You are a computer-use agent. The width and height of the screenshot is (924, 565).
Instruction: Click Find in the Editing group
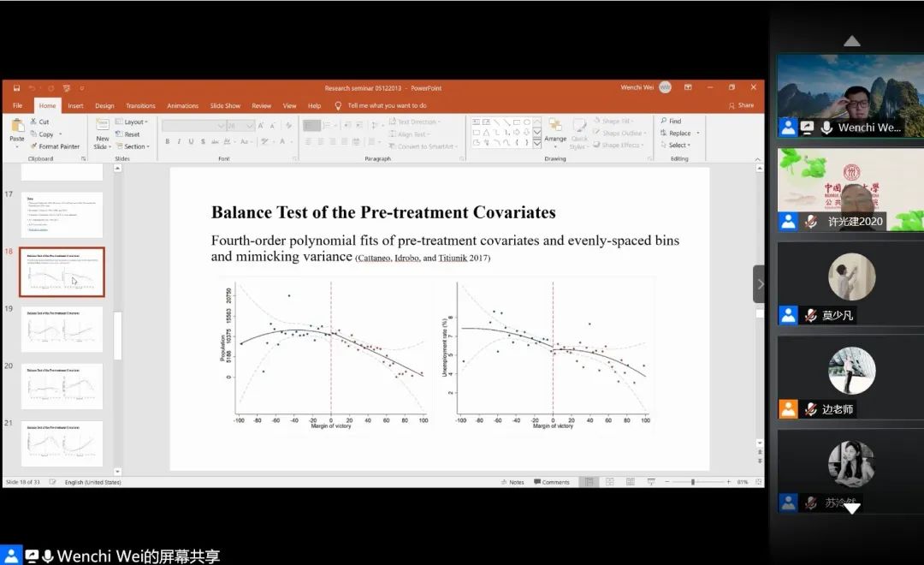pyautogui.click(x=671, y=122)
